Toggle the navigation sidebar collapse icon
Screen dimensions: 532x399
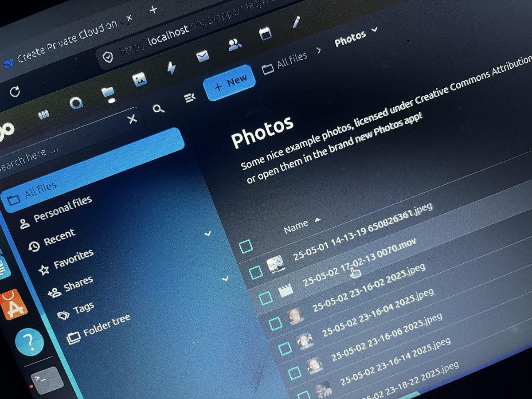190,98
